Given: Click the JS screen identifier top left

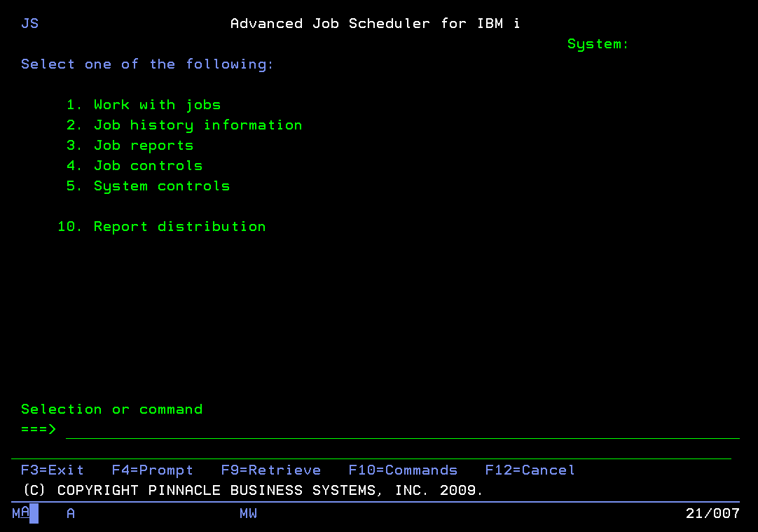Looking at the screenshot, I should tap(29, 23).
